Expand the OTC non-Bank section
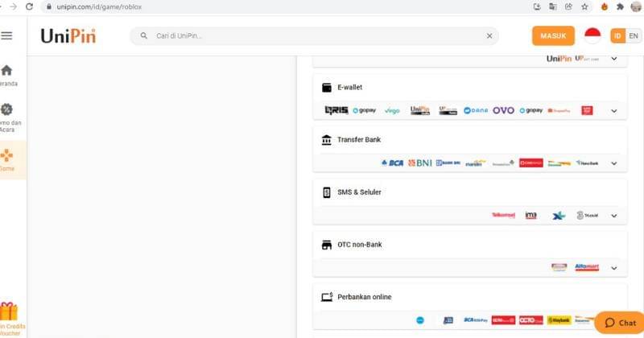Screen dimensions: 644x338 613,268
